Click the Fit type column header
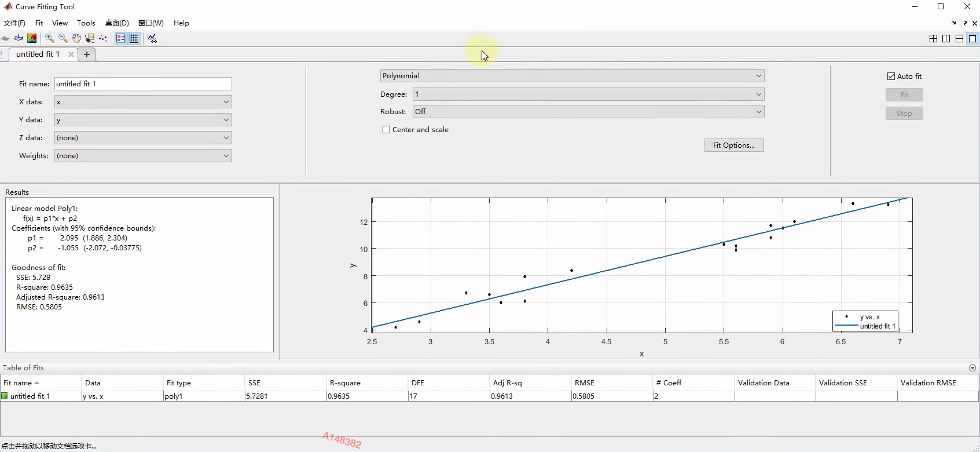 tap(204, 383)
